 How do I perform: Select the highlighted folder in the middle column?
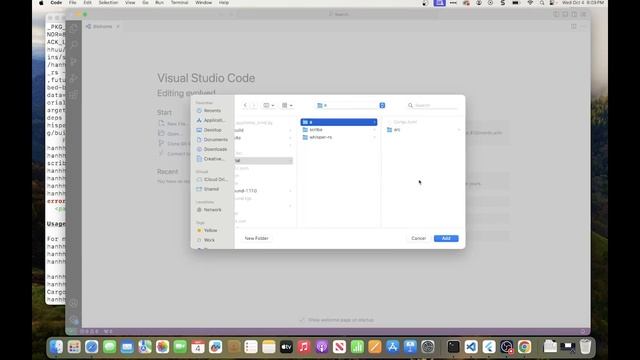[x=339, y=122]
